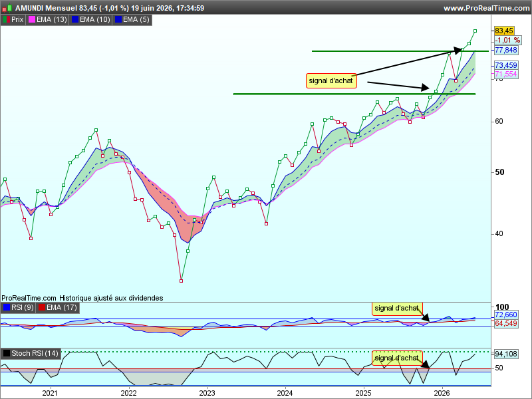Click the 72,660 RSI value label
532x399 pixels.
506,315
